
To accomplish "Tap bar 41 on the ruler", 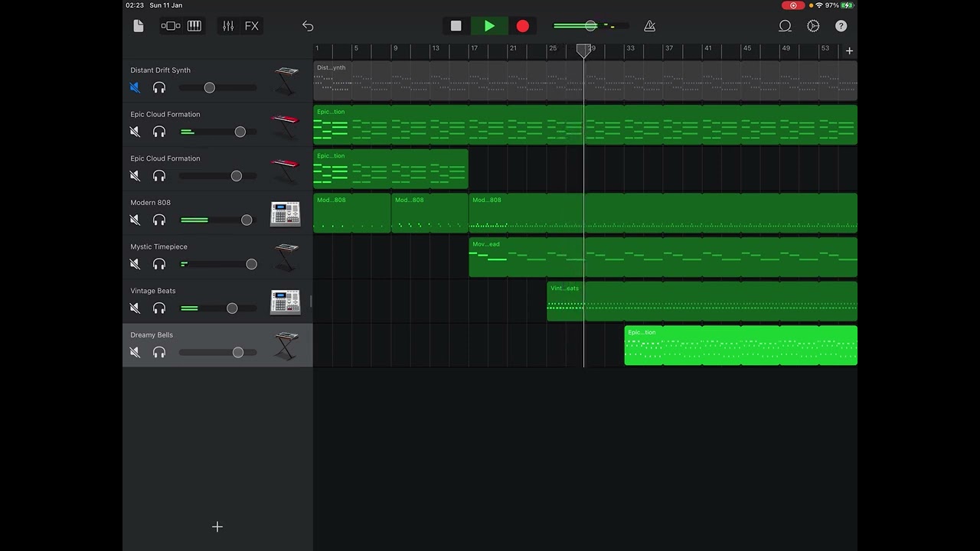I will pyautogui.click(x=707, y=48).
